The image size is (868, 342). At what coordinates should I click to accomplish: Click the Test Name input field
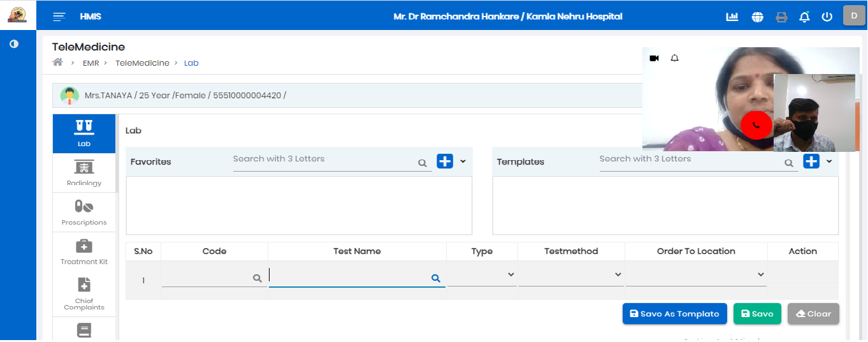click(349, 276)
